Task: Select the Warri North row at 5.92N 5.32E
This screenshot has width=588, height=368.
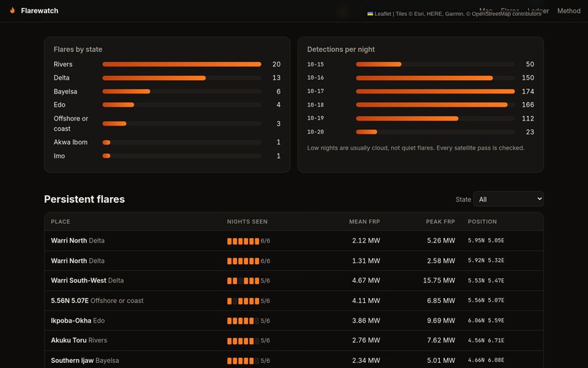Action: click(294, 261)
